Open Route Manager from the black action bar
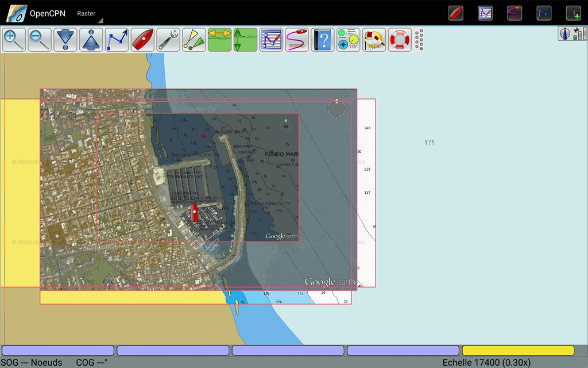The image size is (588, 368). pyautogui.click(x=485, y=13)
